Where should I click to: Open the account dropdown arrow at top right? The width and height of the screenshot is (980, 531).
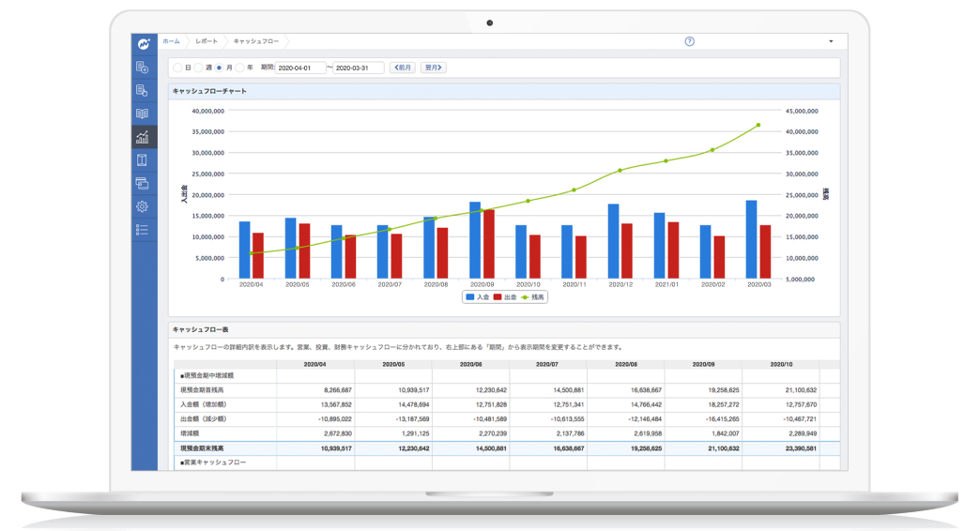(831, 42)
